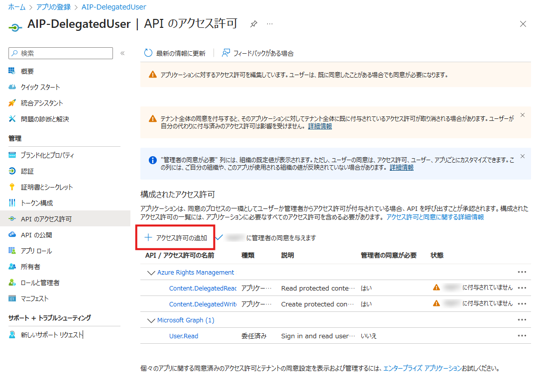
Task: Open ellipsis menu for Content.DelegatedWriter row
Action: click(522, 303)
